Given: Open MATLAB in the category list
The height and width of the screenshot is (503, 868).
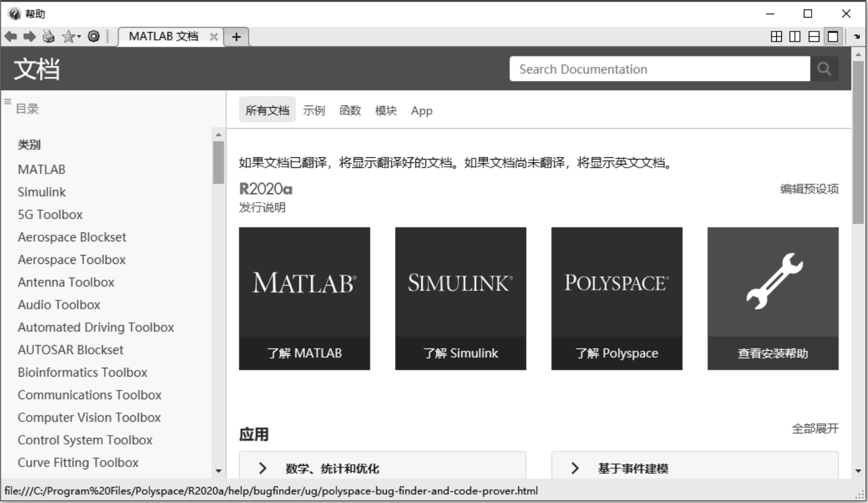Looking at the screenshot, I should click(41, 170).
